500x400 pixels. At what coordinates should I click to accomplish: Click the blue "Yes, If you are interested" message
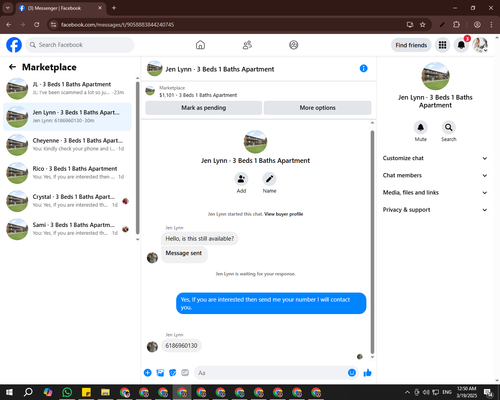click(x=271, y=303)
